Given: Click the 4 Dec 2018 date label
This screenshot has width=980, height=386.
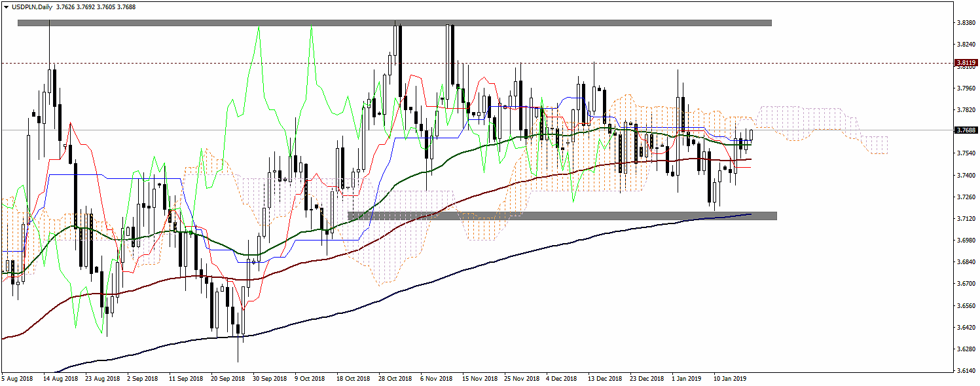Looking at the screenshot, I should 561,379.
